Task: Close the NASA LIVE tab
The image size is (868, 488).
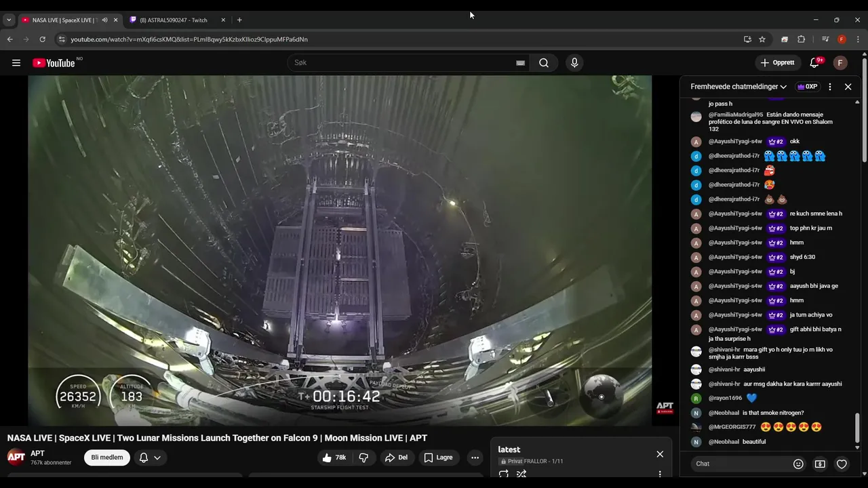Action: click(115, 20)
